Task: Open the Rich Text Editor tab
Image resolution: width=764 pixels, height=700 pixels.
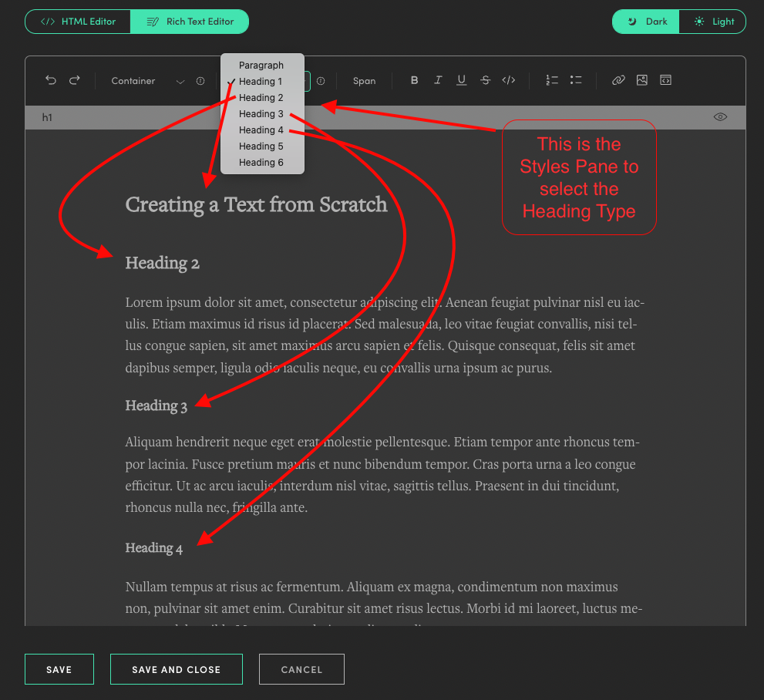Action: point(190,21)
